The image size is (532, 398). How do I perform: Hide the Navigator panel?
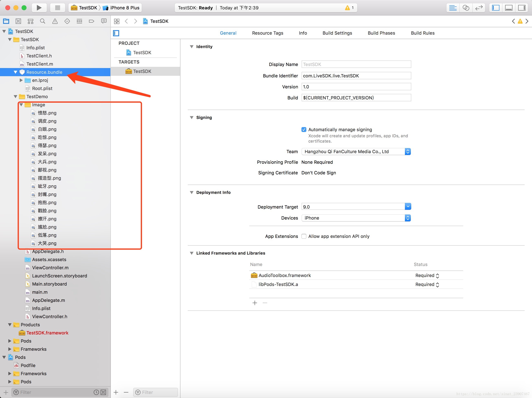click(x=496, y=8)
